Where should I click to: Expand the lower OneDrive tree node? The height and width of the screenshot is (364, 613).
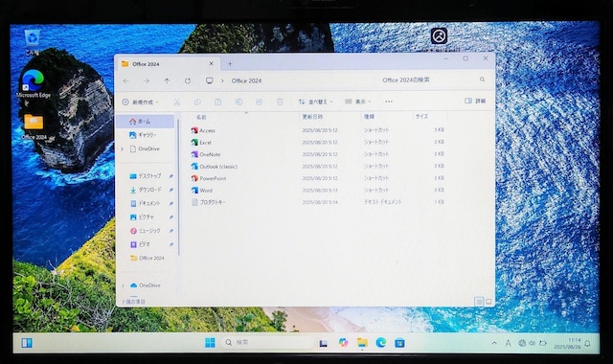123,285
